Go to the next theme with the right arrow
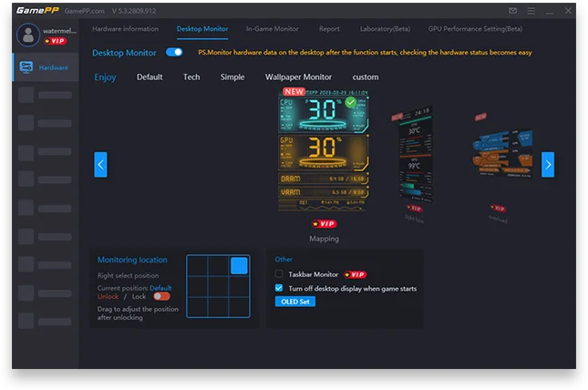The image size is (588, 390). coord(547,164)
